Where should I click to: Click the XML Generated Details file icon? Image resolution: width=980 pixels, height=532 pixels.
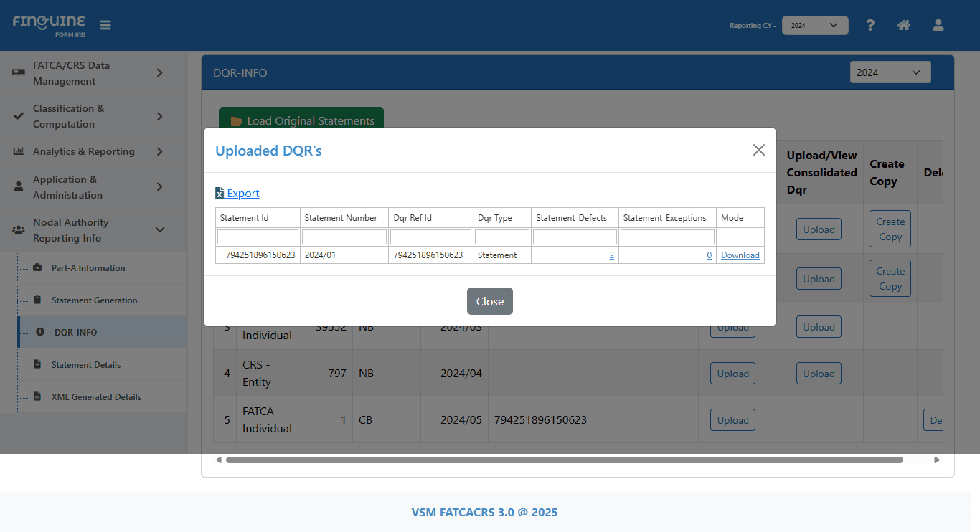[x=37, y=397]
